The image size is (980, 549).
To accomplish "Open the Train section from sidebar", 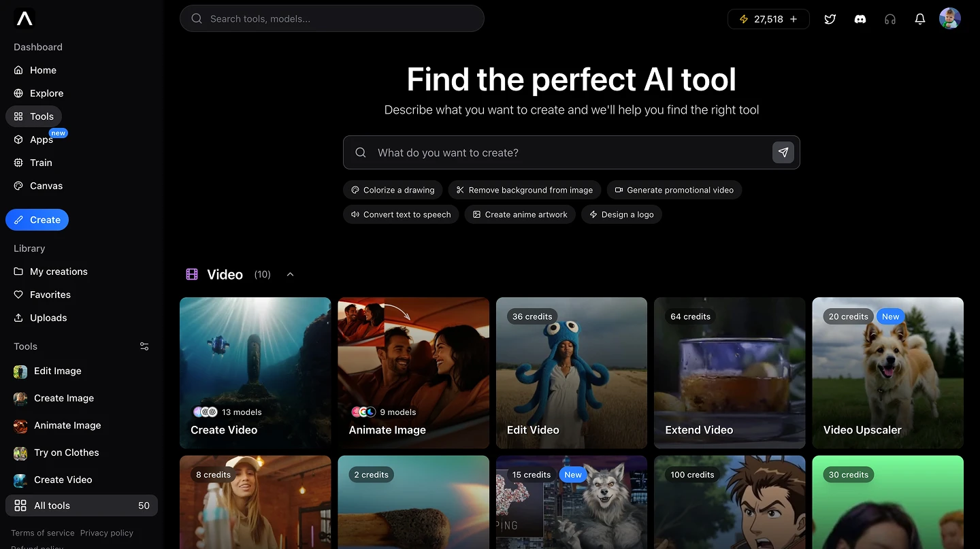I will [42, 163].
